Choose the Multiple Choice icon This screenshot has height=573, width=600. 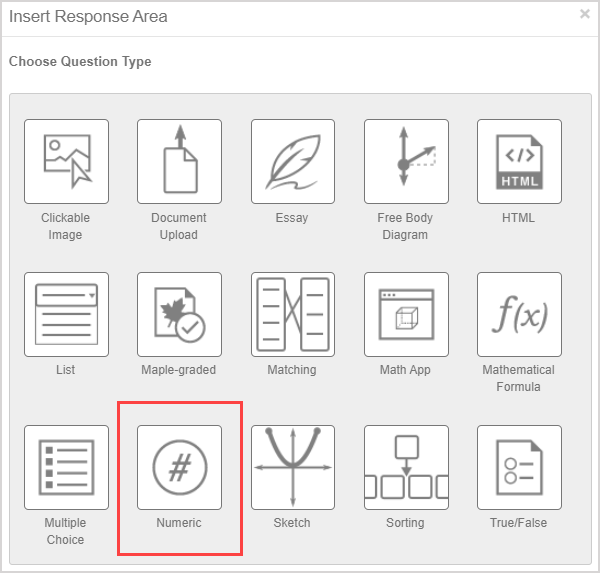click(66, 467)
